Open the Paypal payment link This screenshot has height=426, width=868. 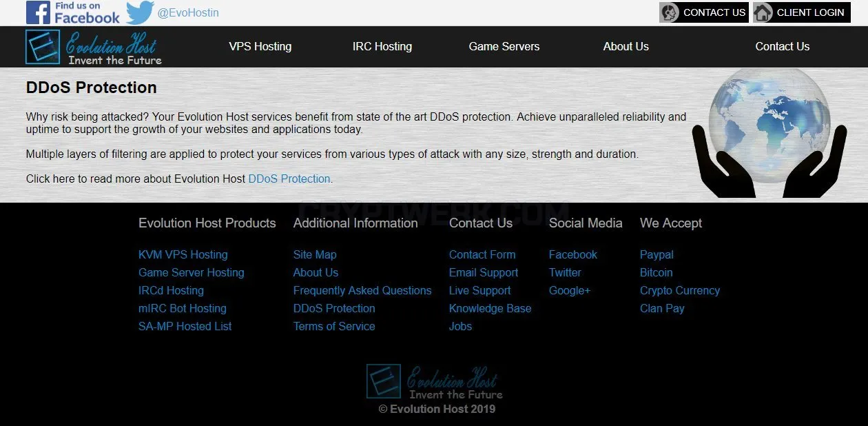(x=657, y=254)
